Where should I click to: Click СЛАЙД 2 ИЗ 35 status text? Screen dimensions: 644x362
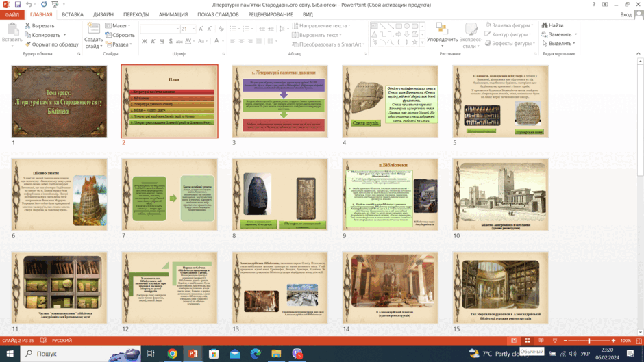(18, 341)
